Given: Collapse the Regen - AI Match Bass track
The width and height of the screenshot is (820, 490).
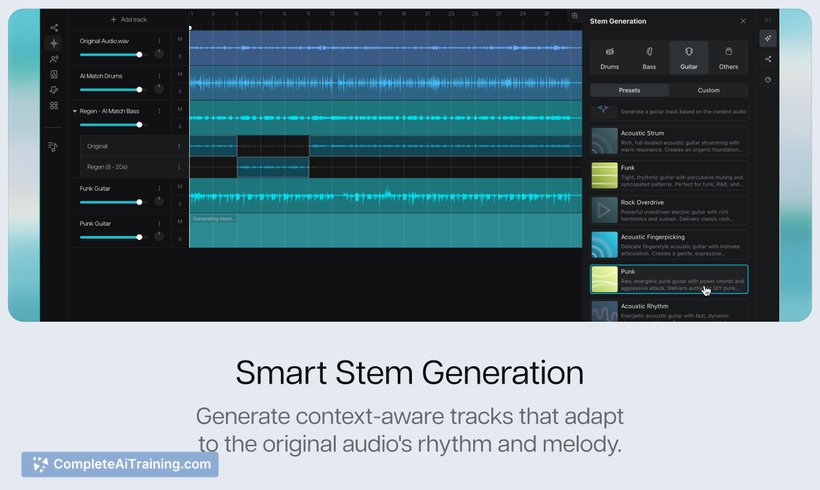Looking at the screenshot, I should 75,111.
